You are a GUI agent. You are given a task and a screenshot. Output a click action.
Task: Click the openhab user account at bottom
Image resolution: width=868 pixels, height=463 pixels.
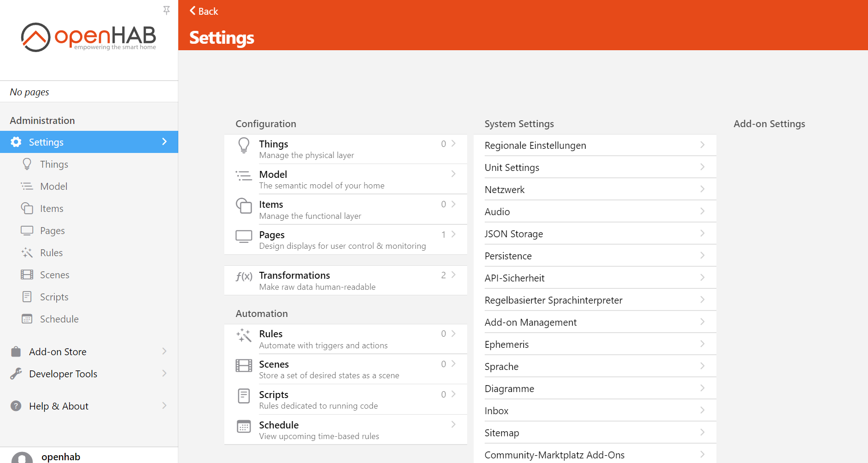60,457
